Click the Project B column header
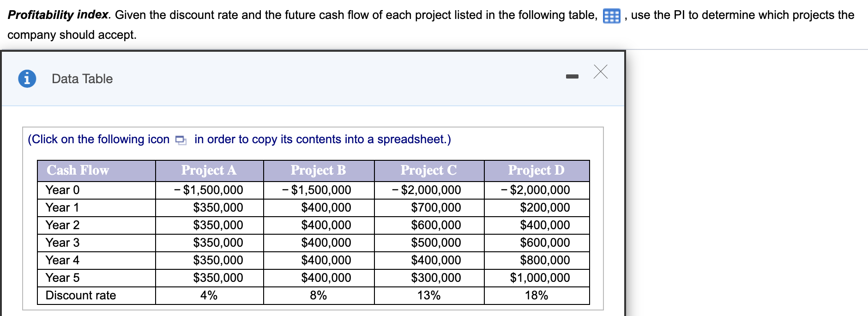868x316 pixels. pos(318,170)
